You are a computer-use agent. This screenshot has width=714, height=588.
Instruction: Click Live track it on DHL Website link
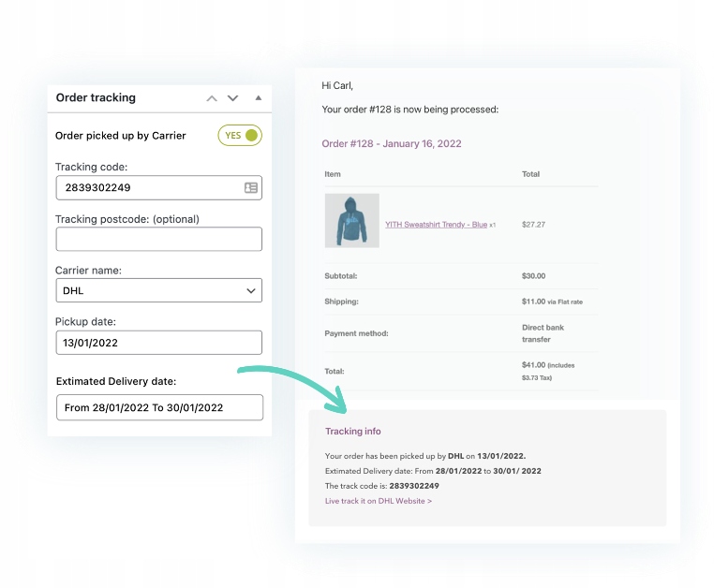[x=378, y=501]
